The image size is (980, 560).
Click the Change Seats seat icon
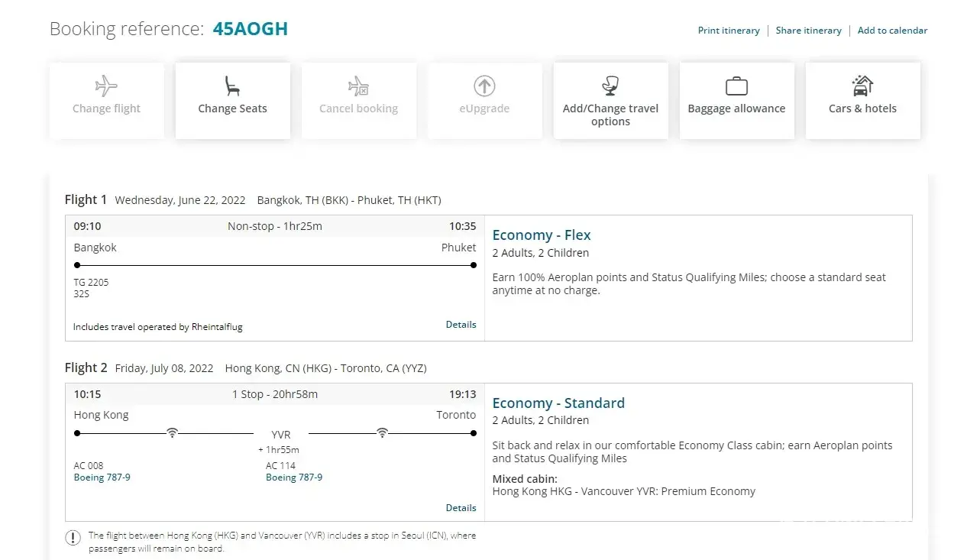tap(232, 86)
